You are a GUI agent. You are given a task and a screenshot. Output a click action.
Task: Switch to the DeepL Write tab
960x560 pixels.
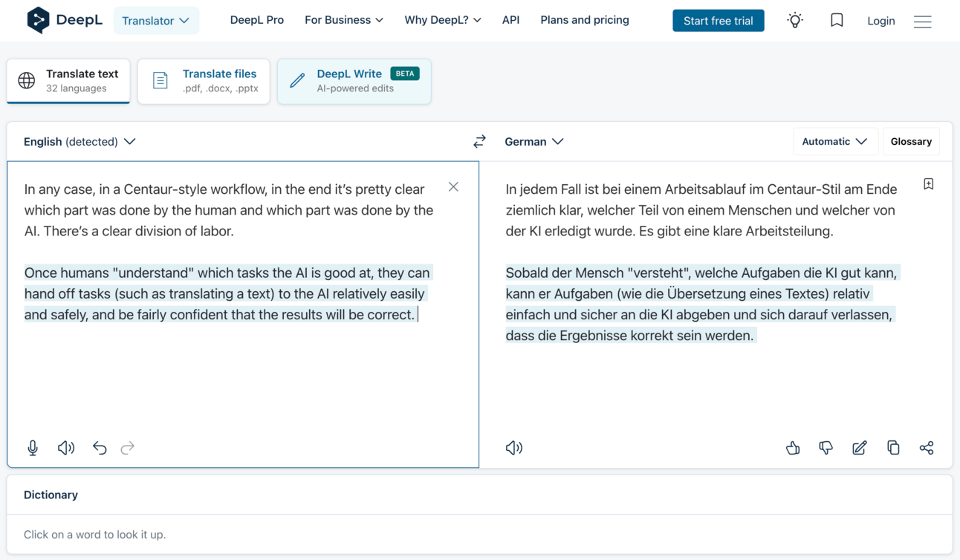click(x=354, y=80)
